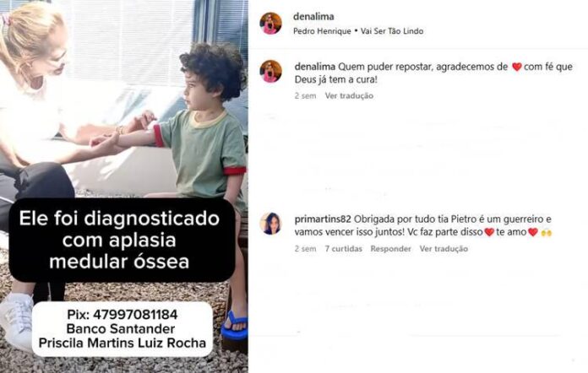Click the Pix Banco Santander info box
The image size is (588, 373).
pyautogui.click(x=122, y=329)
